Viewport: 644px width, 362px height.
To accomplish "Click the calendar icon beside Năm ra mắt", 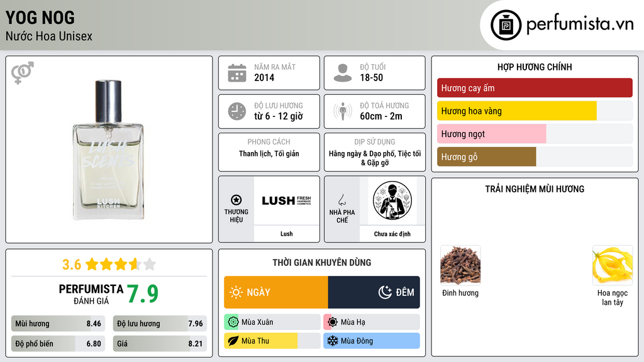I will [237, 73].
